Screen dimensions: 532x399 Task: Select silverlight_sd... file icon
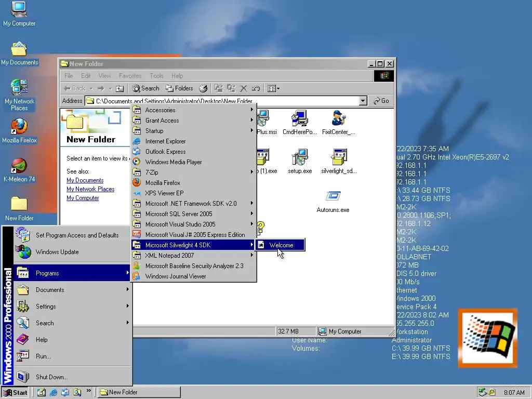tap(339, 161)
